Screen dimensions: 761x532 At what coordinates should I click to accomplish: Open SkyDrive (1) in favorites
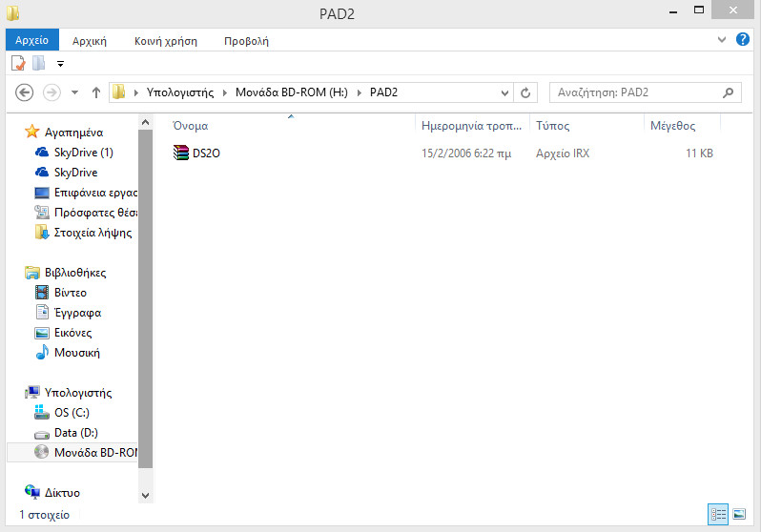(84, 153)
